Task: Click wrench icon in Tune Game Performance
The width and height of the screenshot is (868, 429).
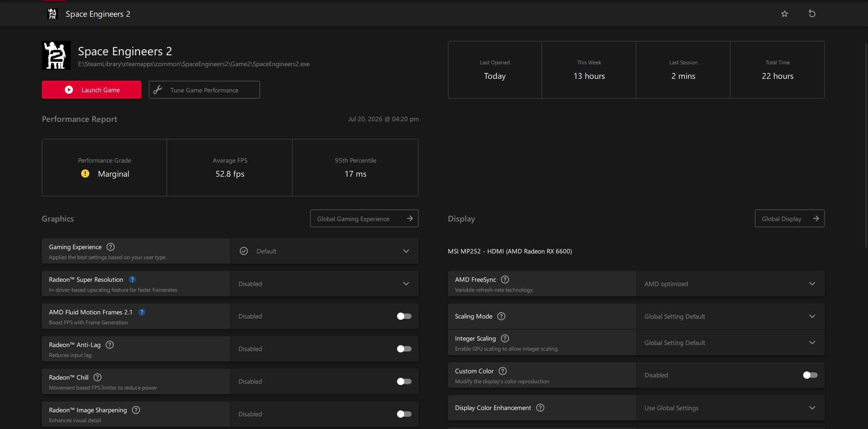Action: coord(158,90)
